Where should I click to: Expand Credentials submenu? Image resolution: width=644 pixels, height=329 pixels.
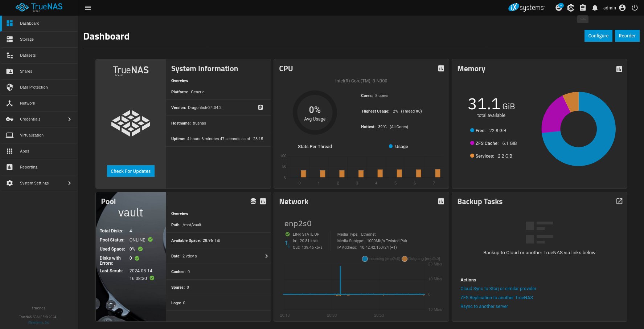(39, 119)
